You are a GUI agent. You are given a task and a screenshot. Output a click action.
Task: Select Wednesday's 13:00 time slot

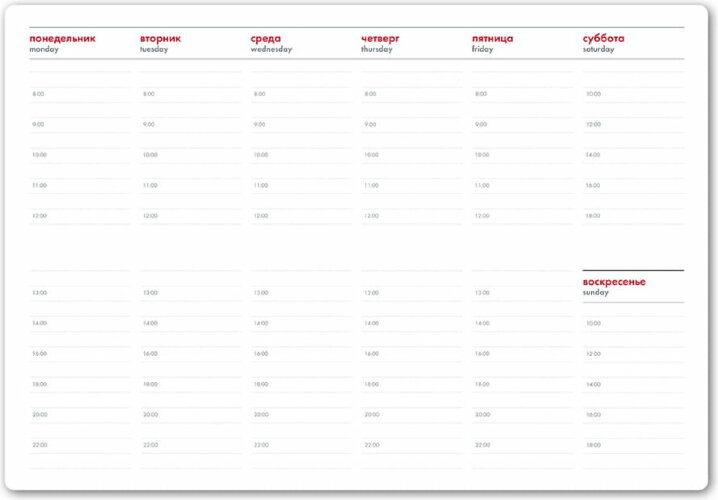(301, 293)
